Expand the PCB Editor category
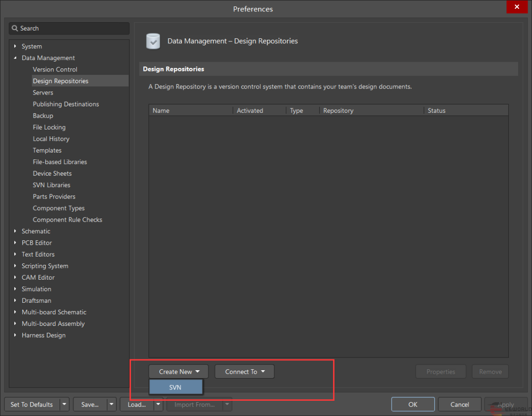 [x=15, y=242]
